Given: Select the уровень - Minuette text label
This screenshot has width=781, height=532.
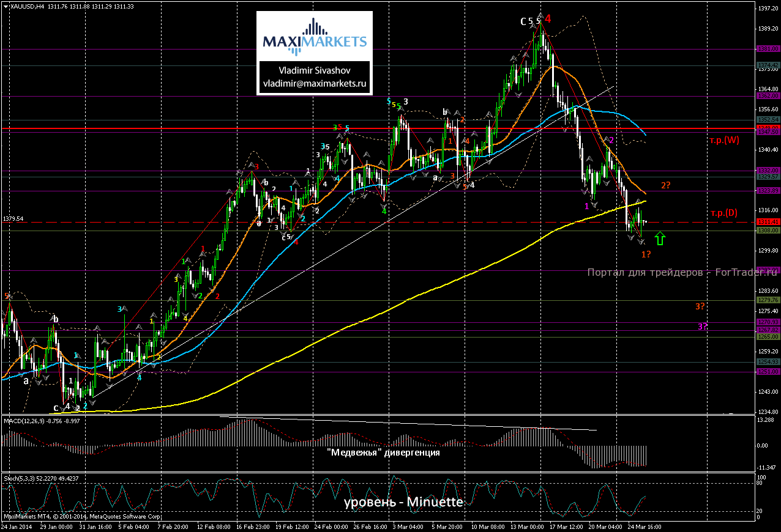Looking at the screenshot, I should tap(403, 503).
